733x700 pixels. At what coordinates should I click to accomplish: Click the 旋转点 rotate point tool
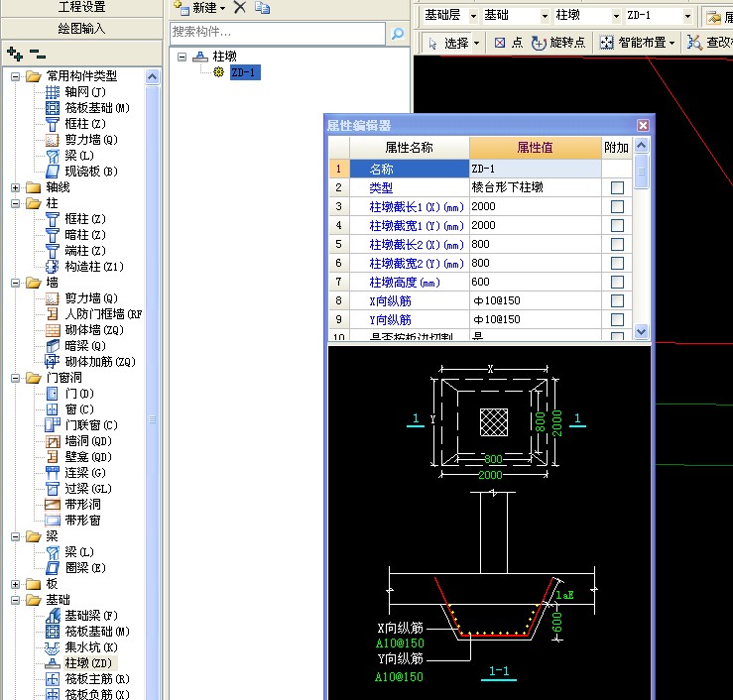558,43
